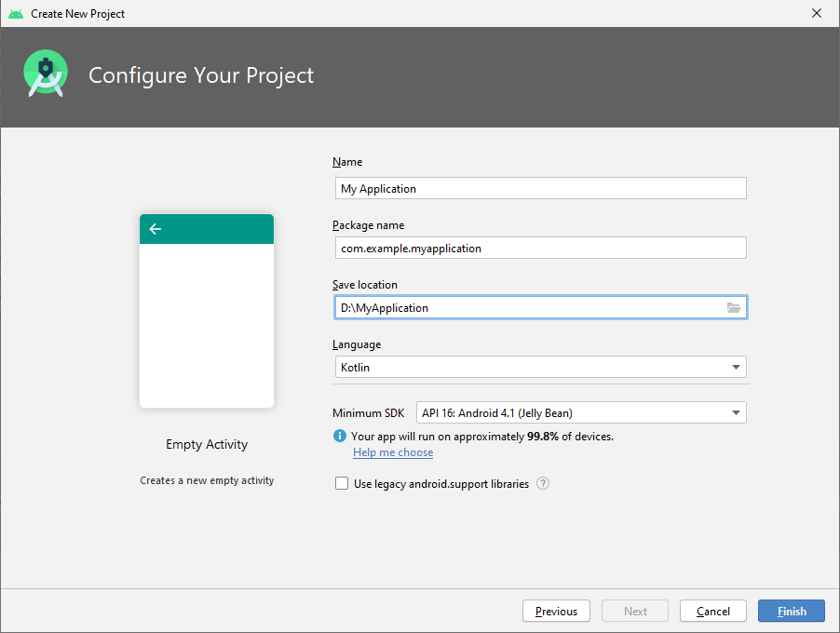Screen dimensions: 840x633
Task: Click the Android Studio logo next to Configure Your Project
Action: 45,73
